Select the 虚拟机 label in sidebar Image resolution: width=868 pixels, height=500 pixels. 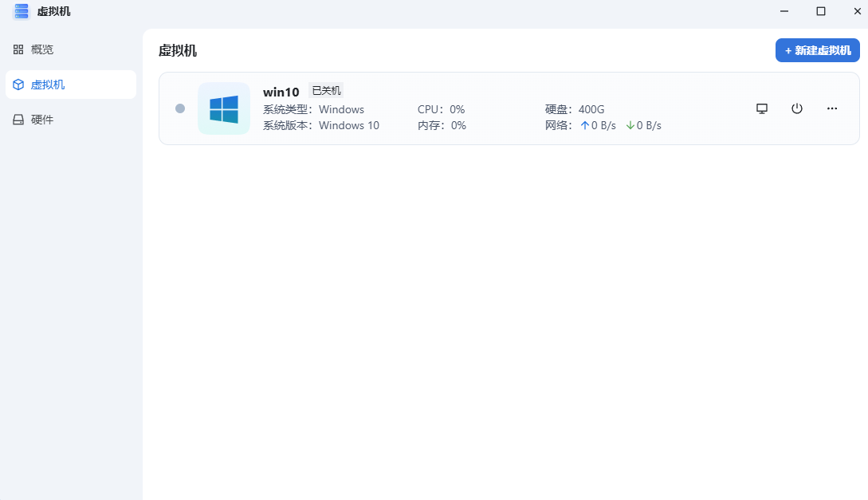[48, 85]
